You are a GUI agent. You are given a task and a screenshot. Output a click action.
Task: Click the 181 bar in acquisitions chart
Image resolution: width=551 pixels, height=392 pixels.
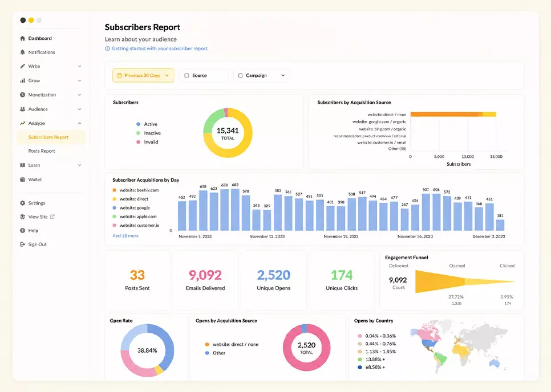(500, 225)
